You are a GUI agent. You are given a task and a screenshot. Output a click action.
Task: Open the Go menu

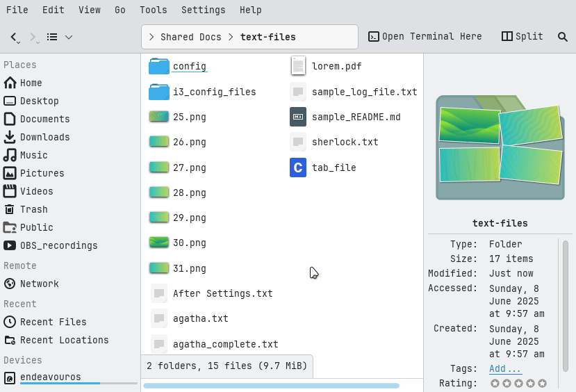click(x=120, y=10)
